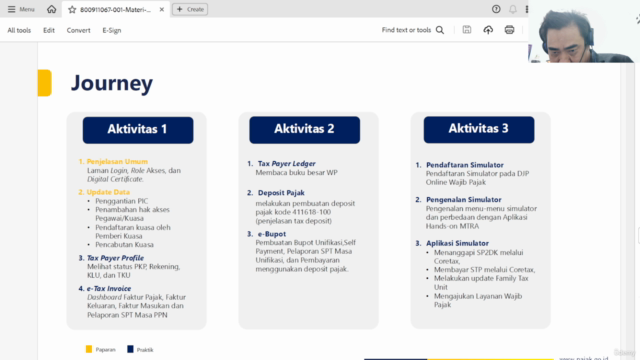Open the hamburger Menu button
Screen dimensions: 640x360
point(21,9)
